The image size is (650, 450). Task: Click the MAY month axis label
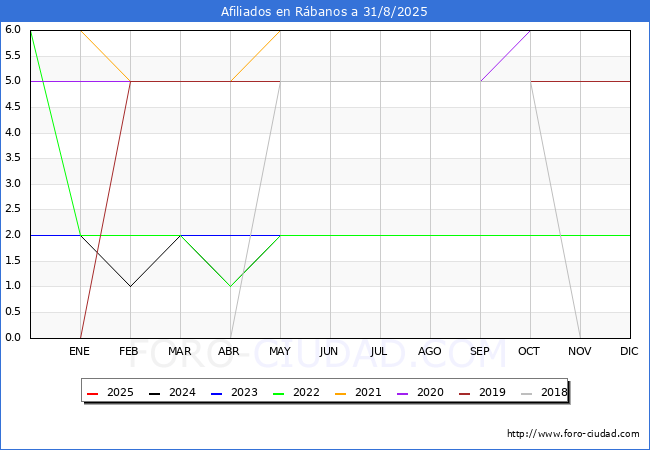pos(280,351)
